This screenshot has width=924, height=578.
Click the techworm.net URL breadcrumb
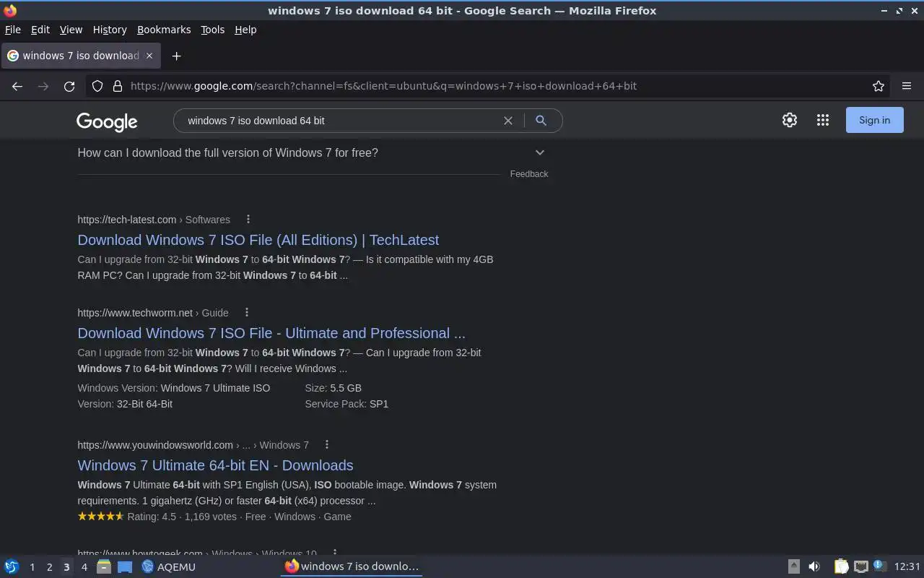pos(153,313)
